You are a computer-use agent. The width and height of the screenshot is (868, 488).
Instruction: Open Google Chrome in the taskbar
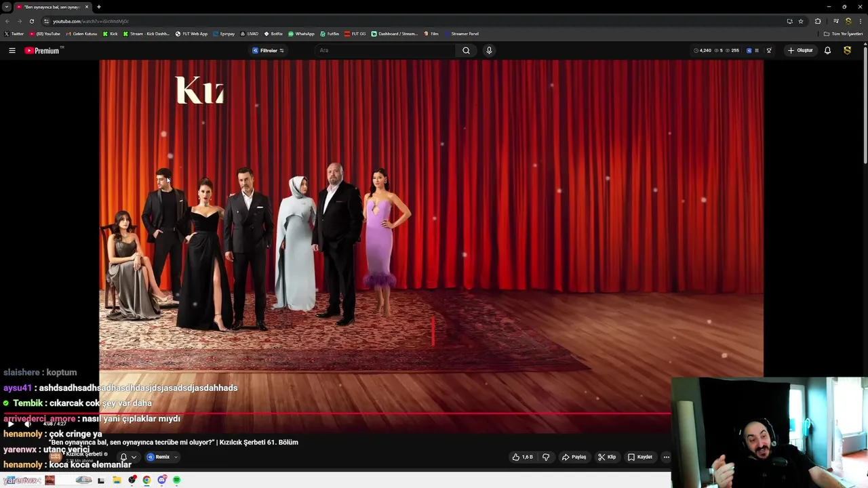(146, 480)
